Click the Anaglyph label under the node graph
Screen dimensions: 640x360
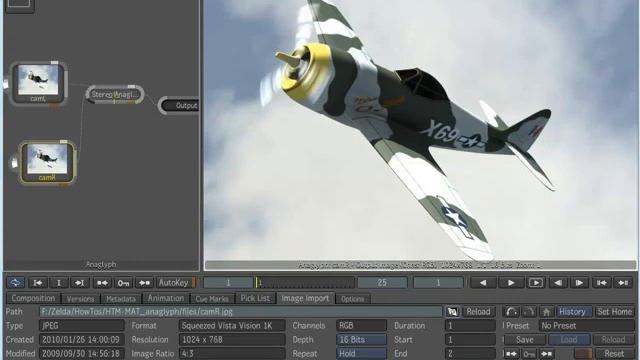click(x=101, y=264)
